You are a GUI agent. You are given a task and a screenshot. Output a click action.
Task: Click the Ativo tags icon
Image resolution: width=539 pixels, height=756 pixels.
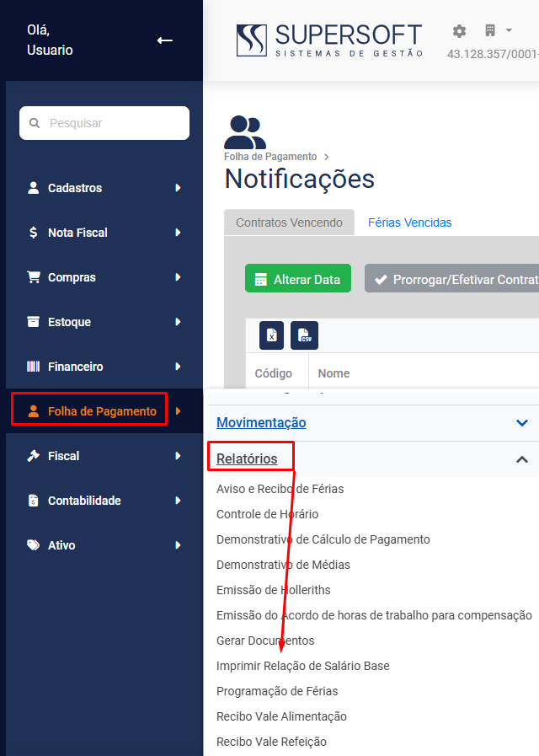coord(33,545)
